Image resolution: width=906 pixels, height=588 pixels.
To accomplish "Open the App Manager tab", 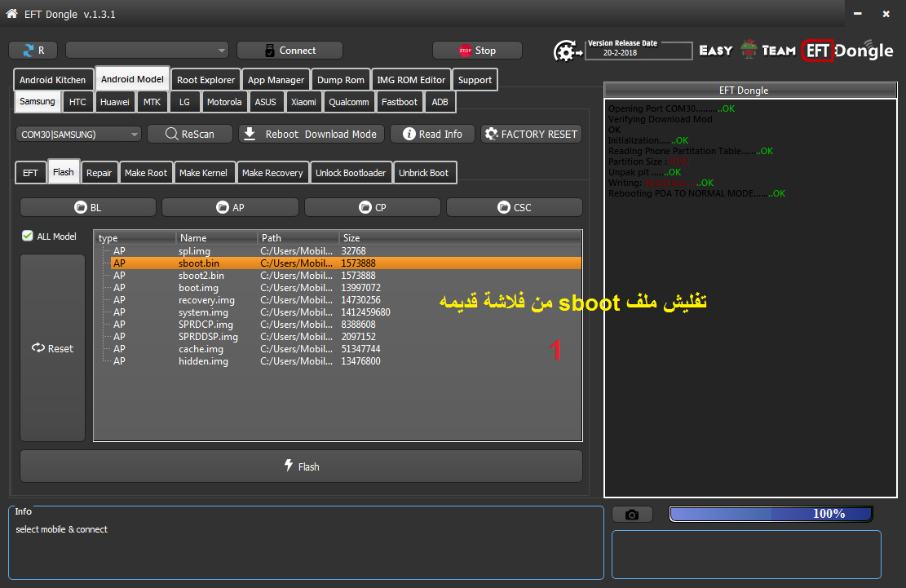I will coord(276,80).
